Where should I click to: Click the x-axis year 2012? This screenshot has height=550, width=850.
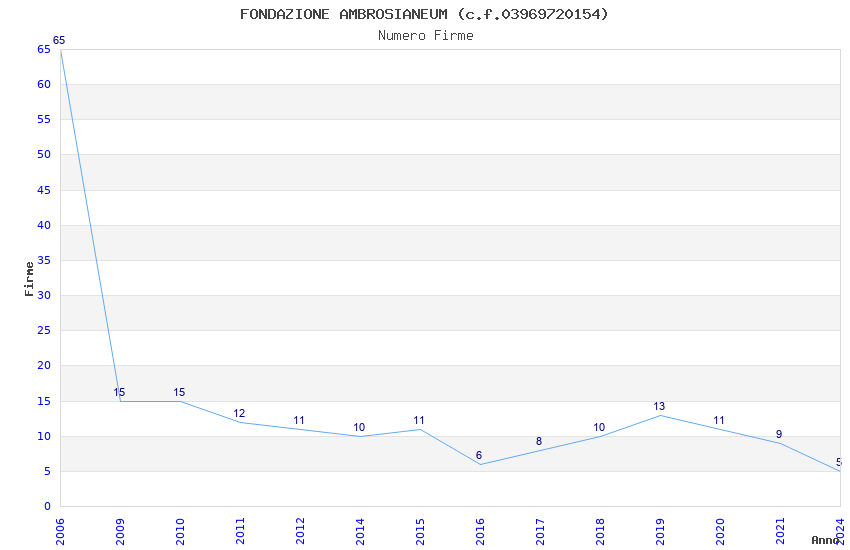click(x=300, y=531)
